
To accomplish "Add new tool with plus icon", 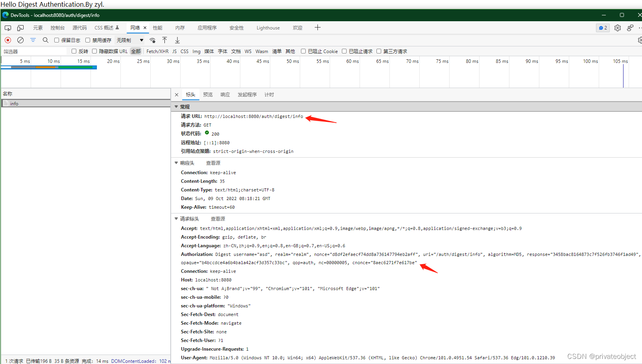I will click(x=317, y=28).
